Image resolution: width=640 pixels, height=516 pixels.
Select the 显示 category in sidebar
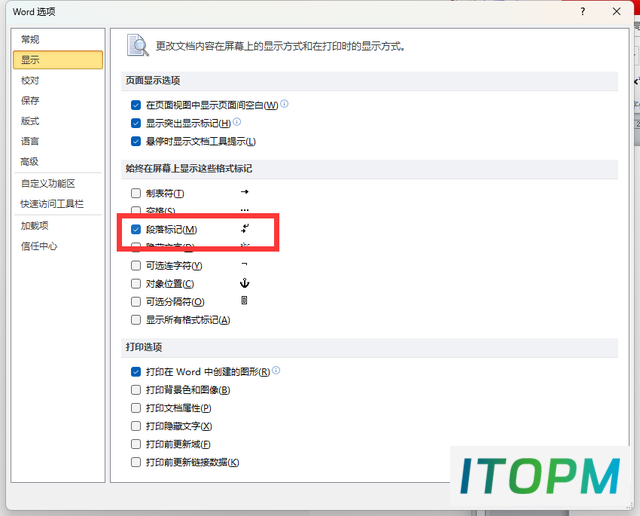(x=58, y=60)
